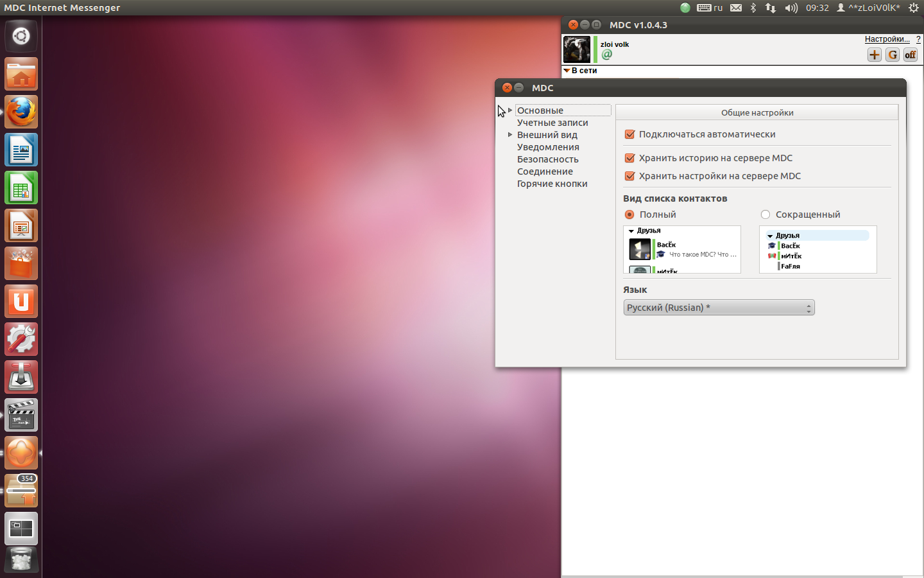Open the Настройки... link
This screenshot has height=578, width=924.
[887, 39]
